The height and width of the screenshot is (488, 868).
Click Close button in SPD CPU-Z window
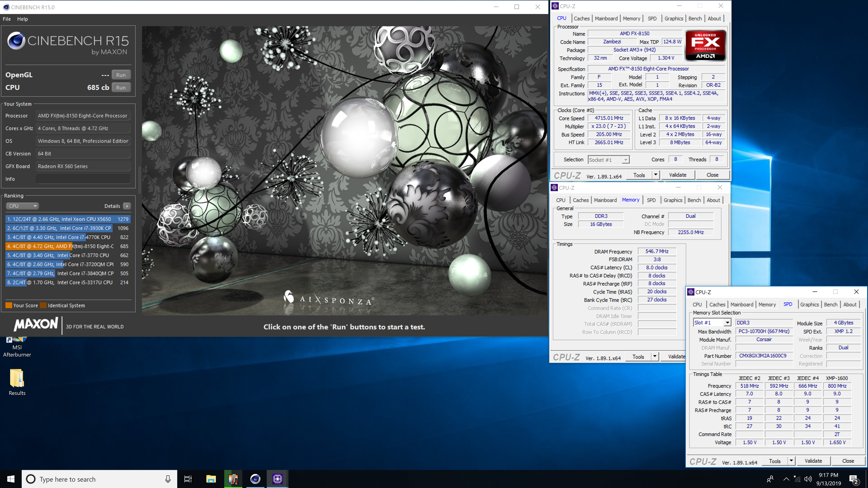(848, 461)
